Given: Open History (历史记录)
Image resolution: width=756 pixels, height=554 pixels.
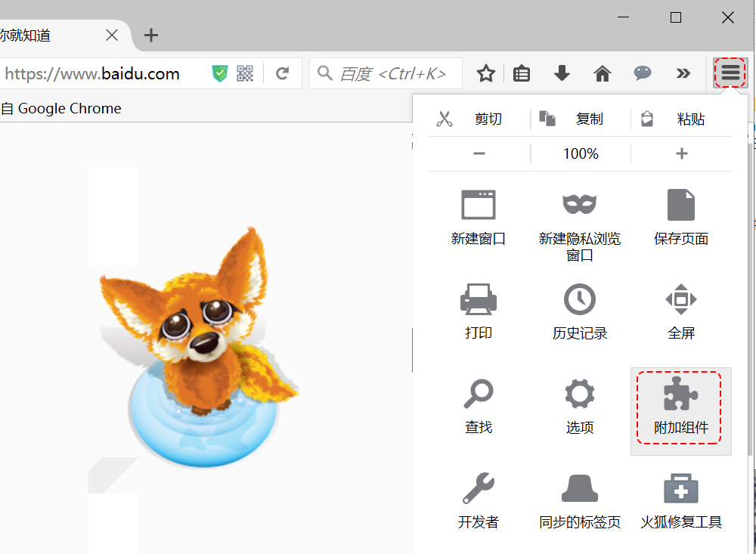Looking at the screenshot, I should 580,310.
